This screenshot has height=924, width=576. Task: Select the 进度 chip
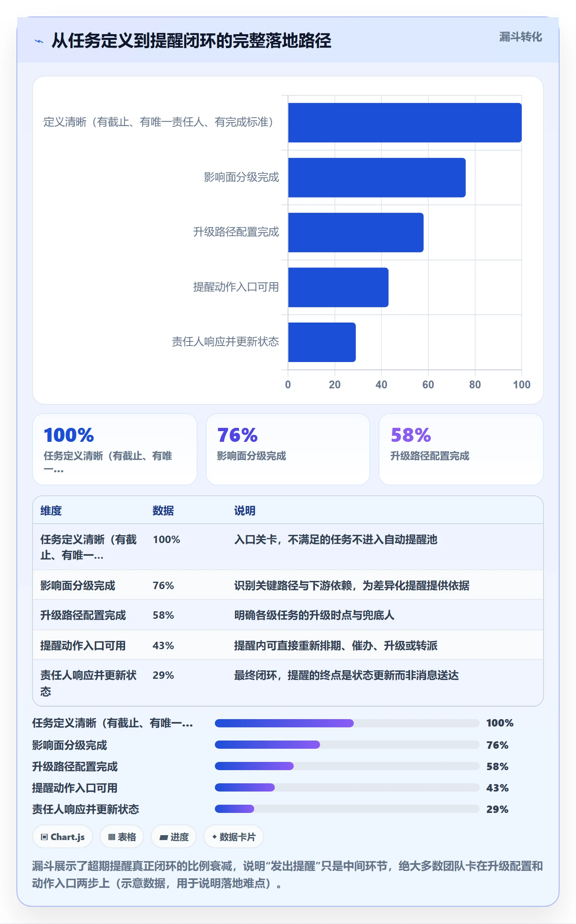click(x=174, y=837)
